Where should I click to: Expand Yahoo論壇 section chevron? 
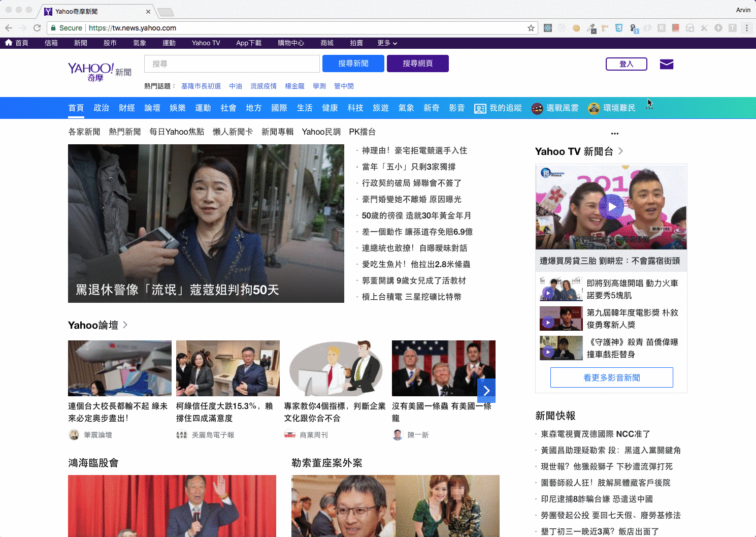point(125,325)
